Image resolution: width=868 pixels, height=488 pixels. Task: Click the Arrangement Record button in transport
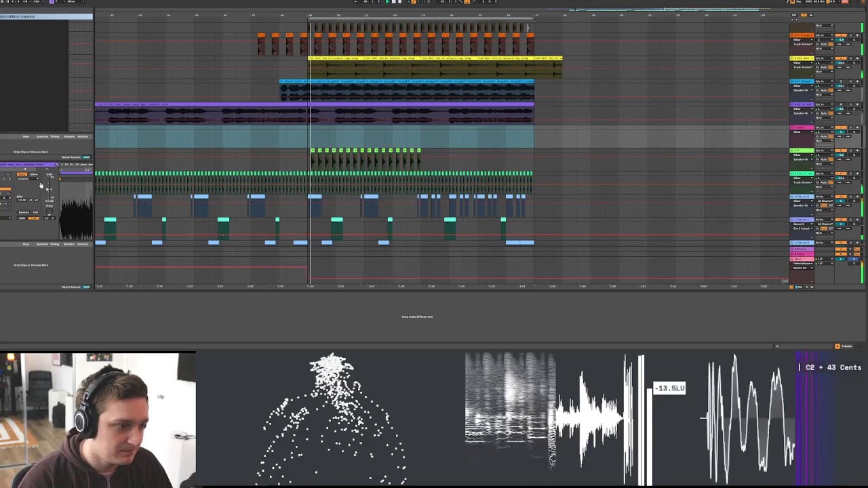399,1
